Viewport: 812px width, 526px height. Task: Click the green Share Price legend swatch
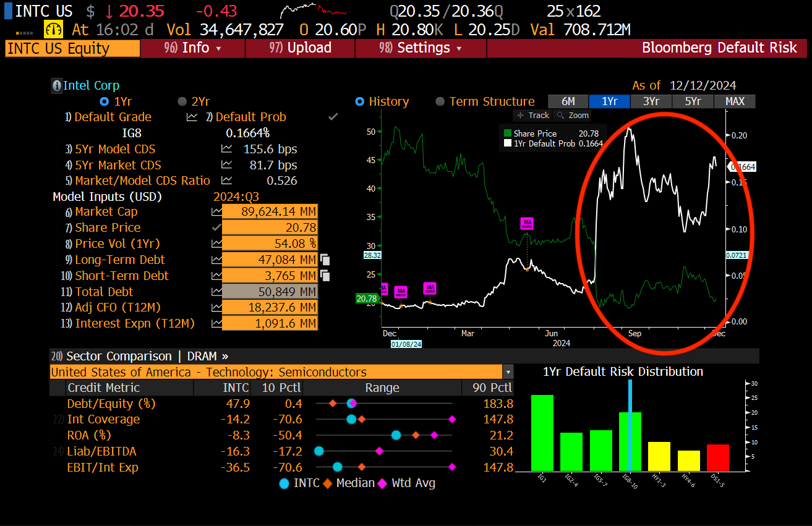(508, 134)
